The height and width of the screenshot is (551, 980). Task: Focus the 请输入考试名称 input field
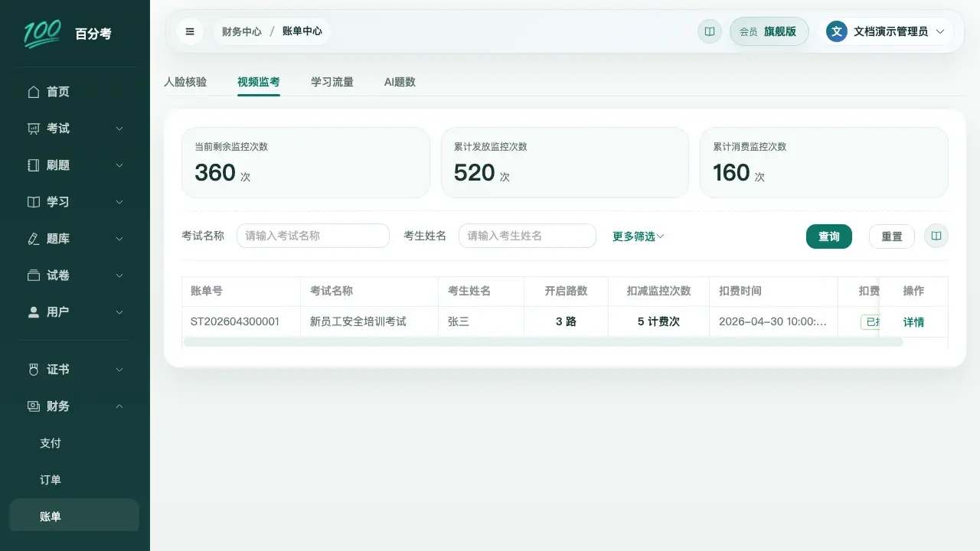[313, 236]
